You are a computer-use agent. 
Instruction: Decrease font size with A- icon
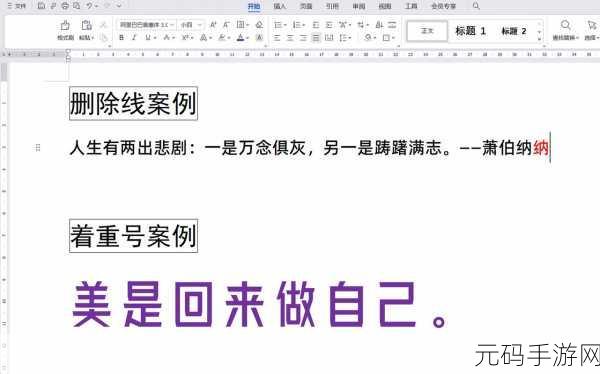pyautogui.click(x=226, y=25)
